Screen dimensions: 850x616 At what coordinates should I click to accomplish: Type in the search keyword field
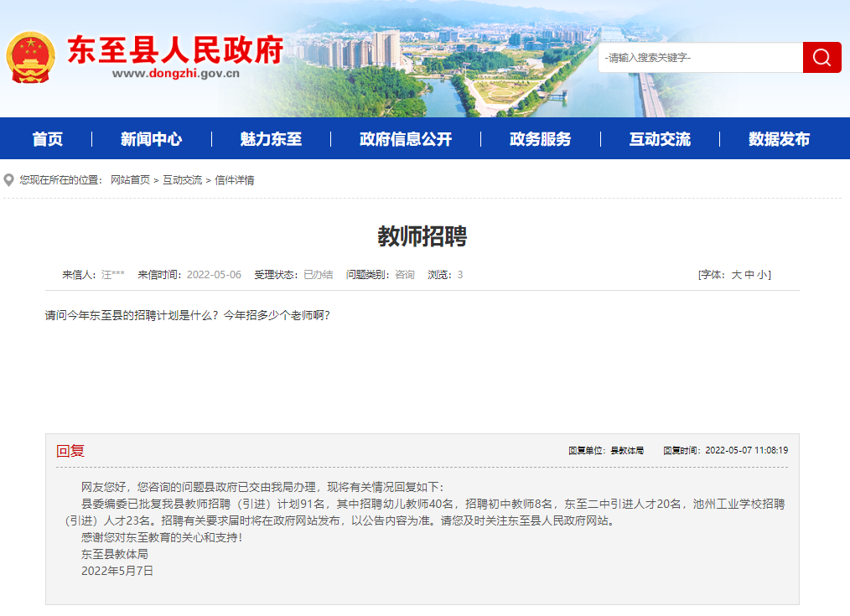(700, 58)
